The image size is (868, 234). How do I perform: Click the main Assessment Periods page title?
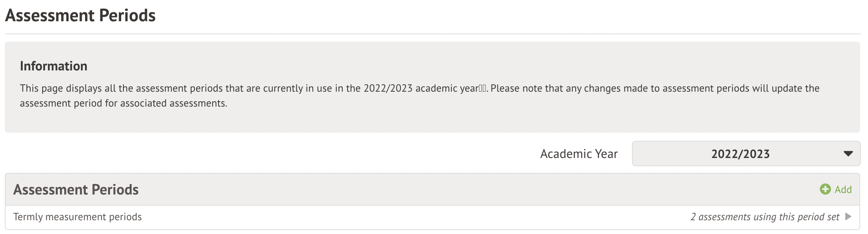(80, 16)
